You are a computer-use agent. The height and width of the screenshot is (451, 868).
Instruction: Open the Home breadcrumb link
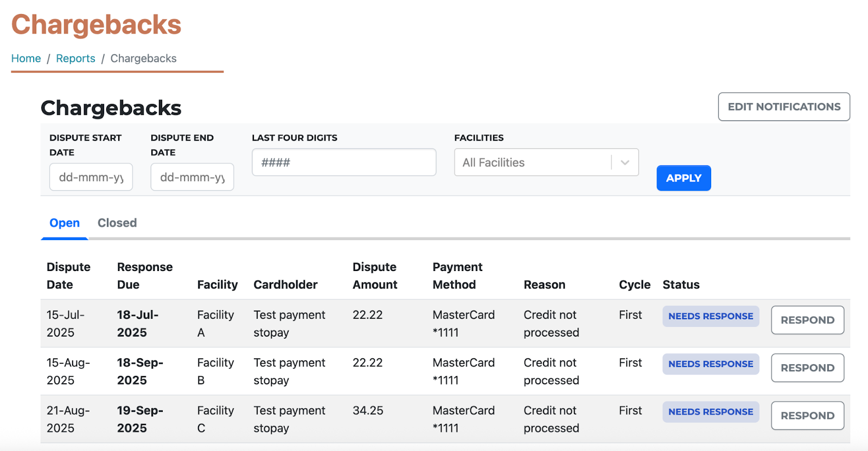click(x=26, y=59)
